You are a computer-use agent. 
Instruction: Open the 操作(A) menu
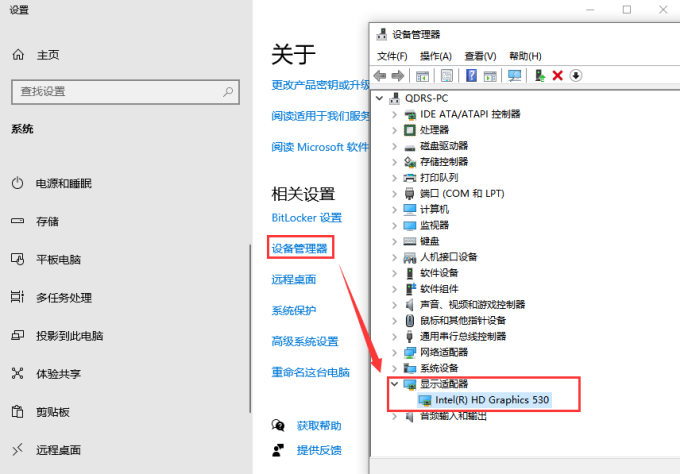(x=436, y=56)
